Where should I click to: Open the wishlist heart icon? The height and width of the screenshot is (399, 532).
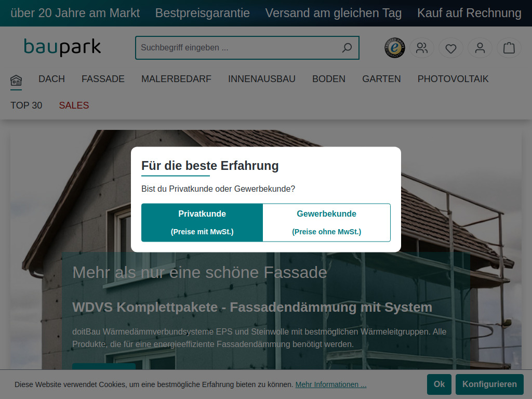(450, 47)
